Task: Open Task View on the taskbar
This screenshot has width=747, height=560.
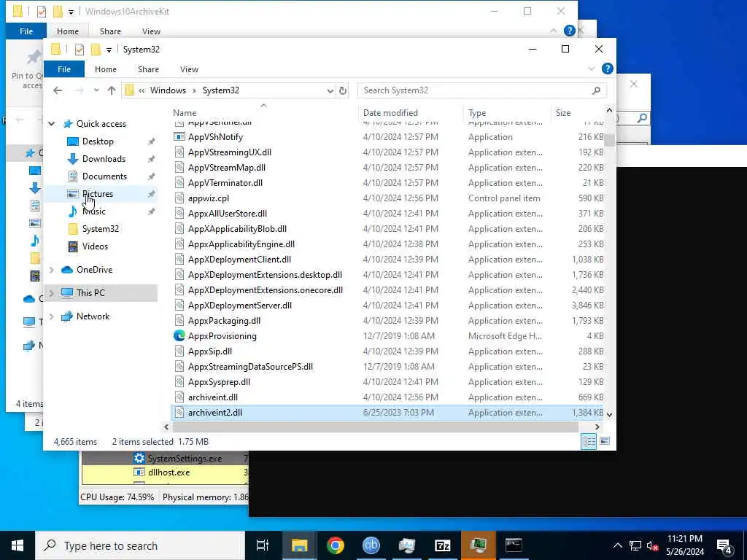Action: point(263,545)
